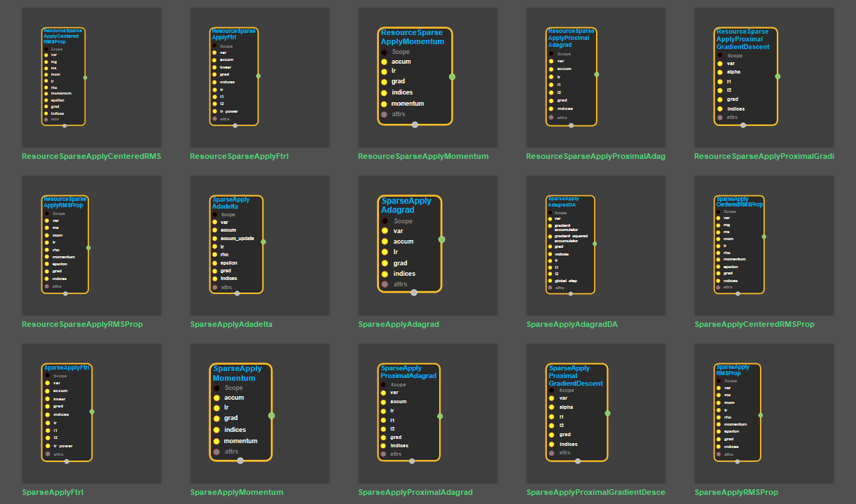Click the ResourceSparseApplyRMSProp caption text
This screenshot has width=856, height=504.
(x=82, y=324)
